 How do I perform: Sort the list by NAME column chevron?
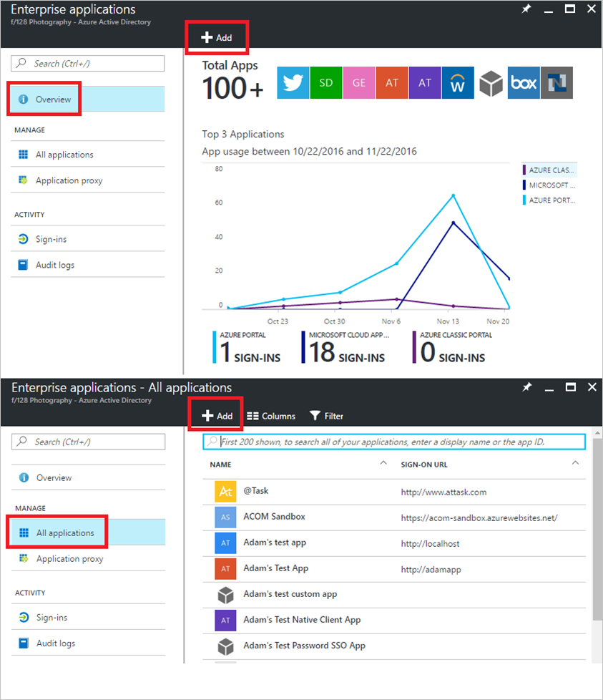[383, 463]
